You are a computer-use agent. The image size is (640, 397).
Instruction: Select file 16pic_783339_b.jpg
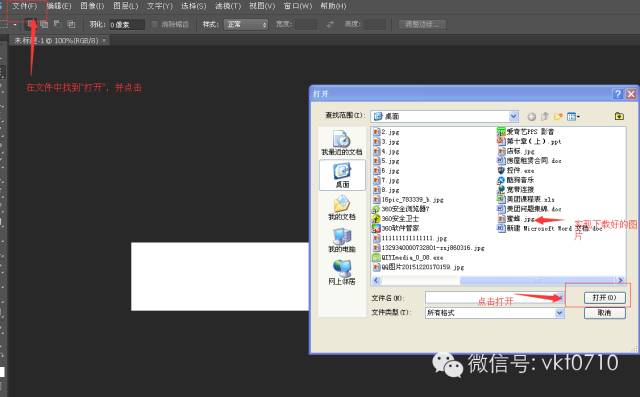click(x=408, y=200)
